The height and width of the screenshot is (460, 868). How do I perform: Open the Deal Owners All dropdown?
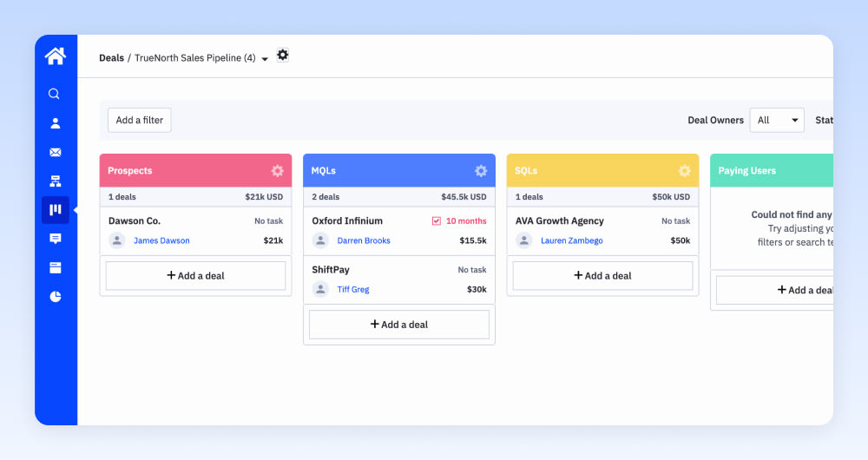click(x=777, y=120)
